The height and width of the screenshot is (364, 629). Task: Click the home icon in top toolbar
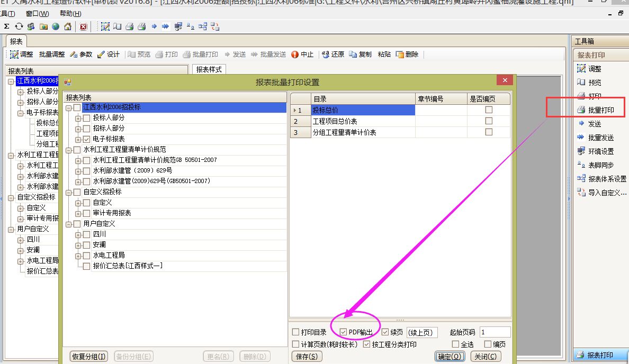tap(67, 26)
